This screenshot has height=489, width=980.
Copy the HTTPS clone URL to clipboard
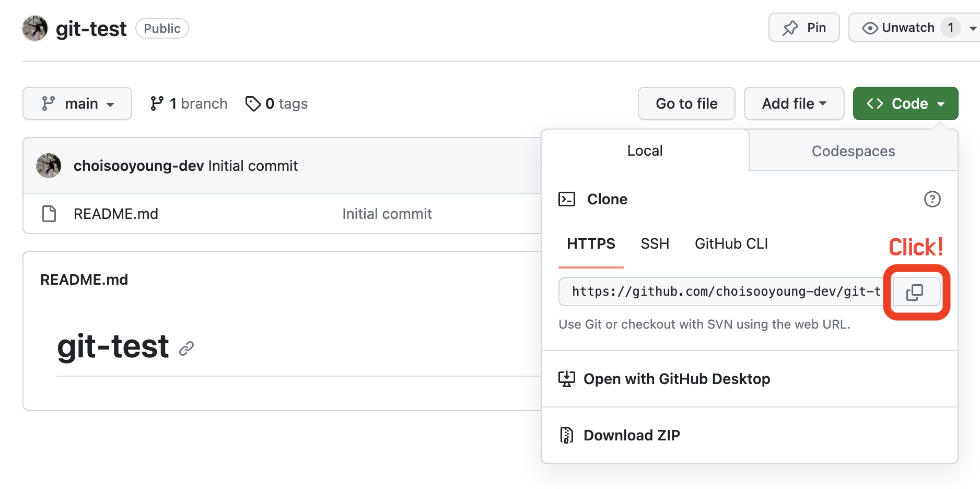click(916, 292)
